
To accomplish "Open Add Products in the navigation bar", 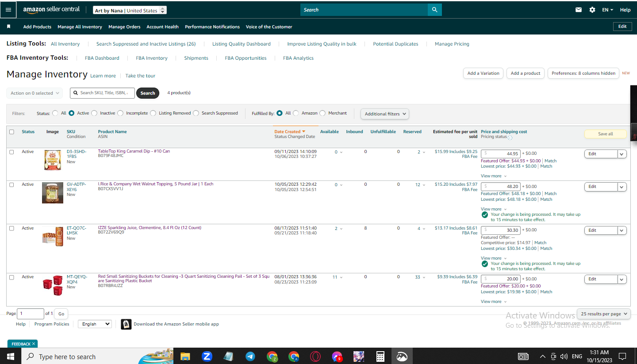I will click(x=37, y=27).
